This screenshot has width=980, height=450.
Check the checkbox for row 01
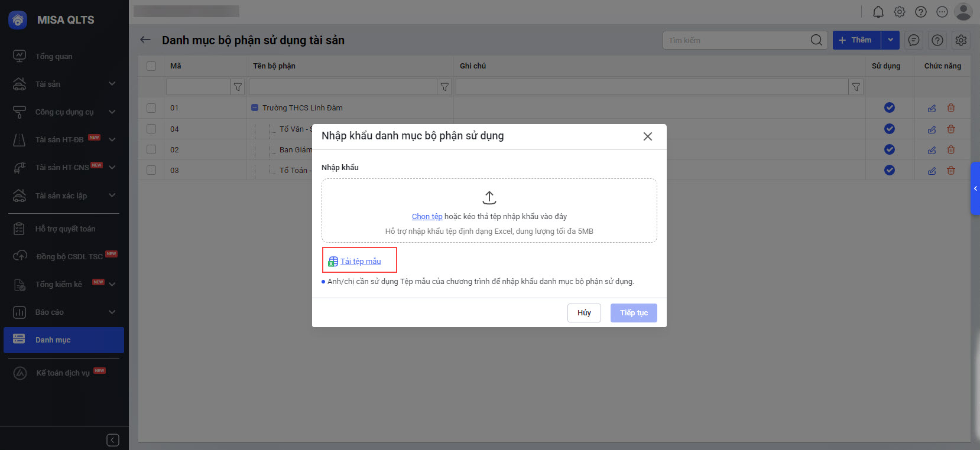pyautogui.click(x=151, y=108)
